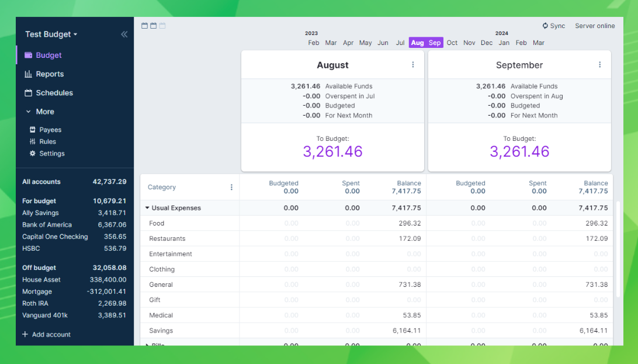Select the Reports icon in the sidebar
The image size is (638, 364).
(27, 74)
